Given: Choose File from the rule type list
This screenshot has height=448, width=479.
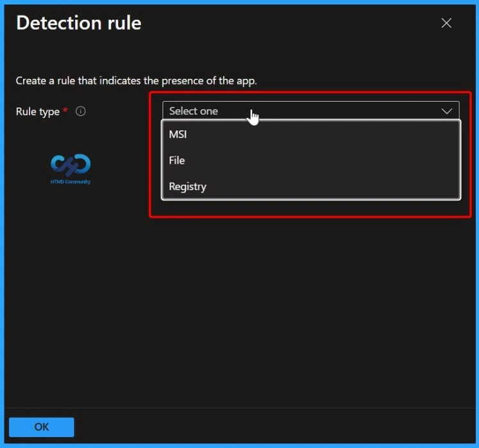Looking at the screenshot, I should pyautogui.click(x=311, y=160).
